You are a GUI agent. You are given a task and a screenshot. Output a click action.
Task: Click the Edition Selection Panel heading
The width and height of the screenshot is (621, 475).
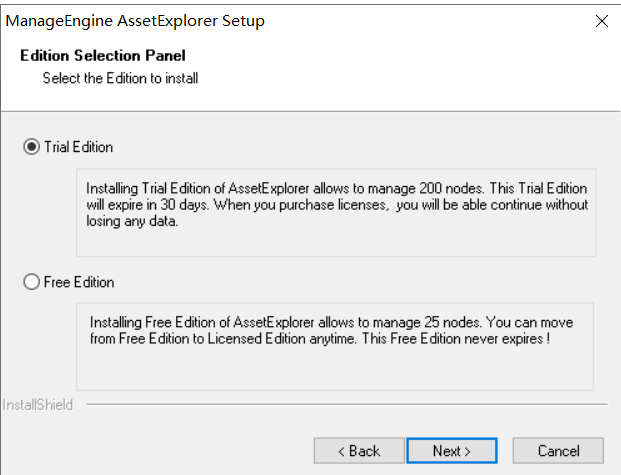103,55
